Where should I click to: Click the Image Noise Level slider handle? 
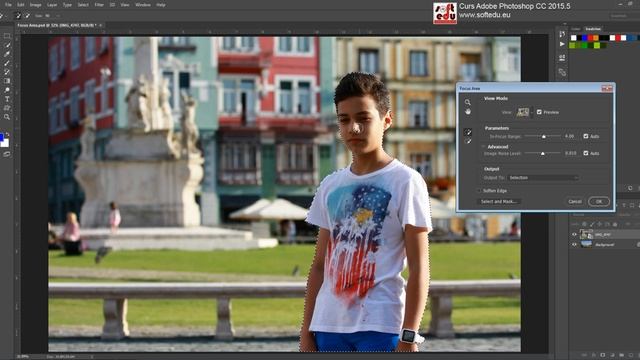coord(543,153)
